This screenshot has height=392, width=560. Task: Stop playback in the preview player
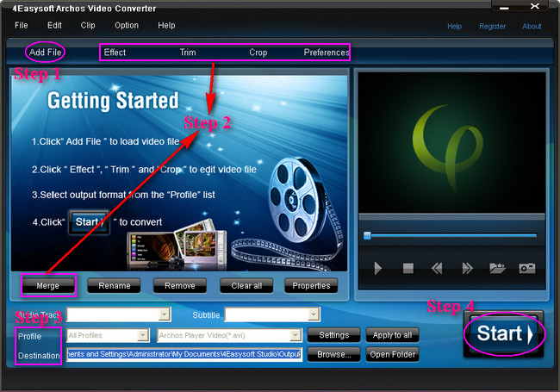(408, 268)
